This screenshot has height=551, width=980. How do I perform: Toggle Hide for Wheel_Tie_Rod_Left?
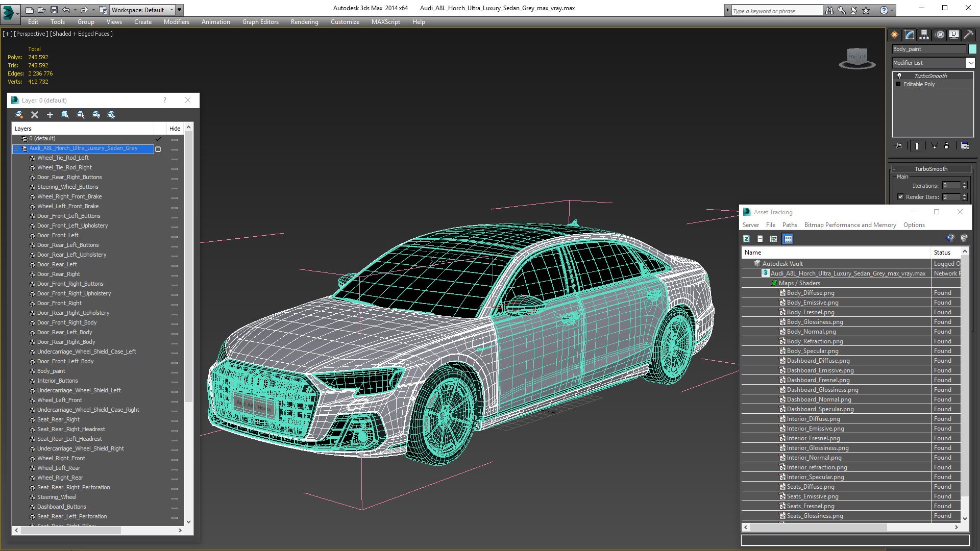pos(175,159)
